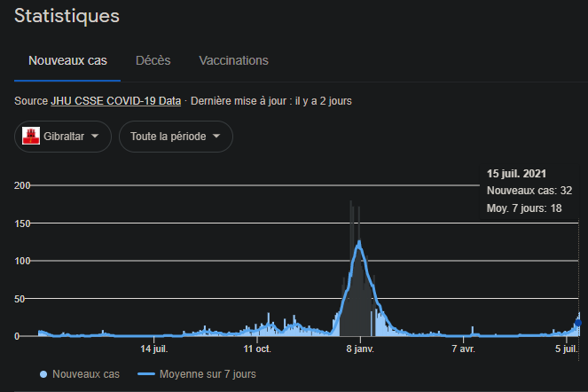
Task: Click the 200 y-axis value
Action: pos(22,185)
